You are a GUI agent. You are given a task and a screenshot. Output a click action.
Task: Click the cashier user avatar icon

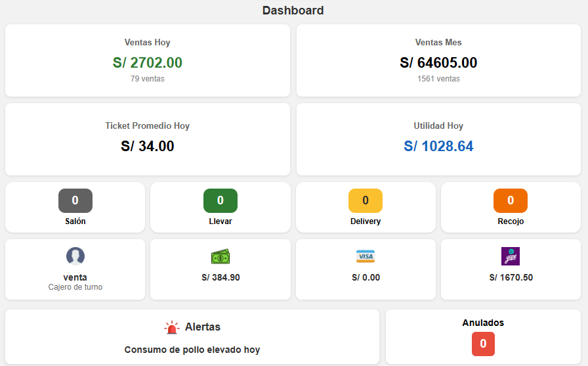click(75, 256)
